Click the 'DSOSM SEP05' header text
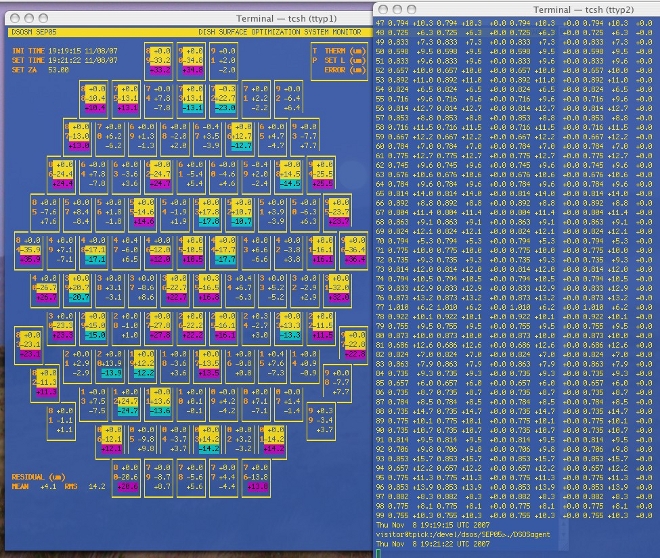660x558 pixels. [x=34, y=32]
